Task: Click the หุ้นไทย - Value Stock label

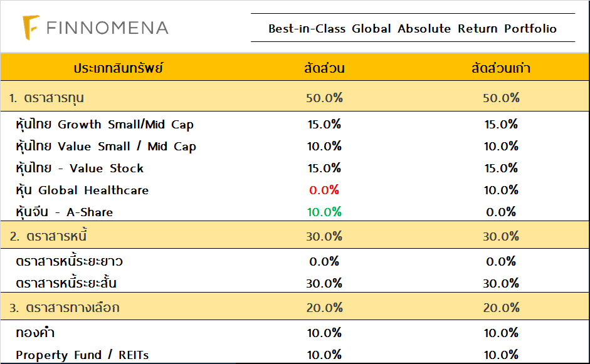Action: [80, 168]
